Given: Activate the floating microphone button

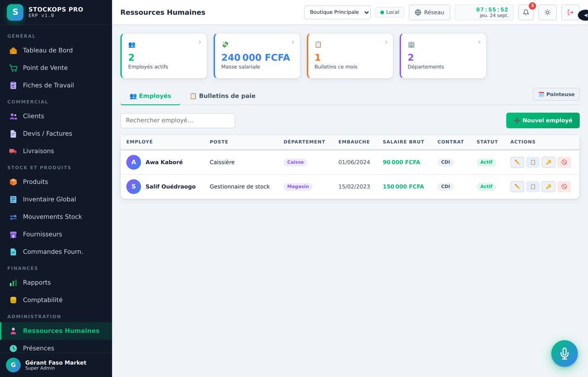Looking at the screenshot, I should click(x=565, y=354).
